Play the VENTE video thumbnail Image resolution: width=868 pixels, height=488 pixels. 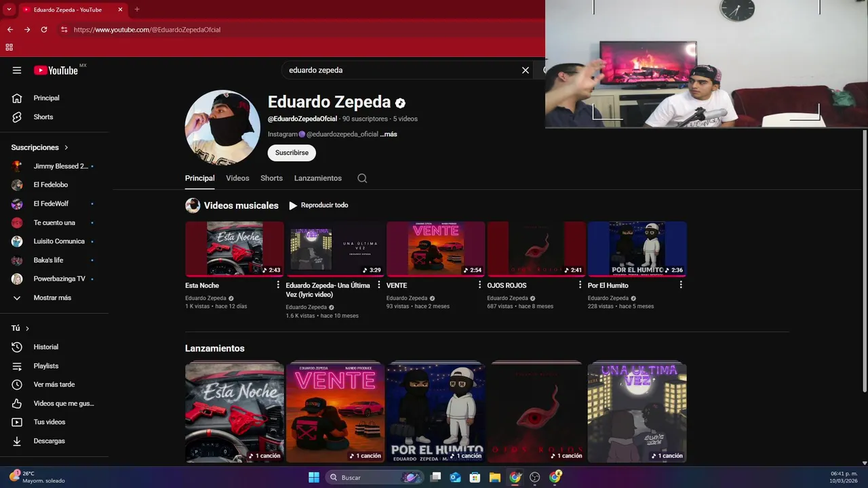pyautogui.click(x=436, y=249)
